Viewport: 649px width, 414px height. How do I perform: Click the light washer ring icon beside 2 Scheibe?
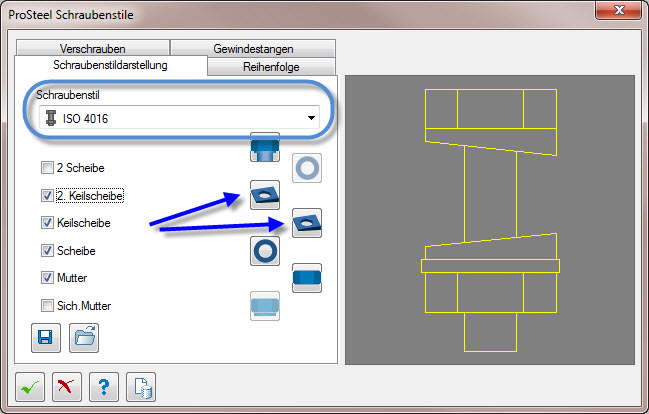point(307,168)
